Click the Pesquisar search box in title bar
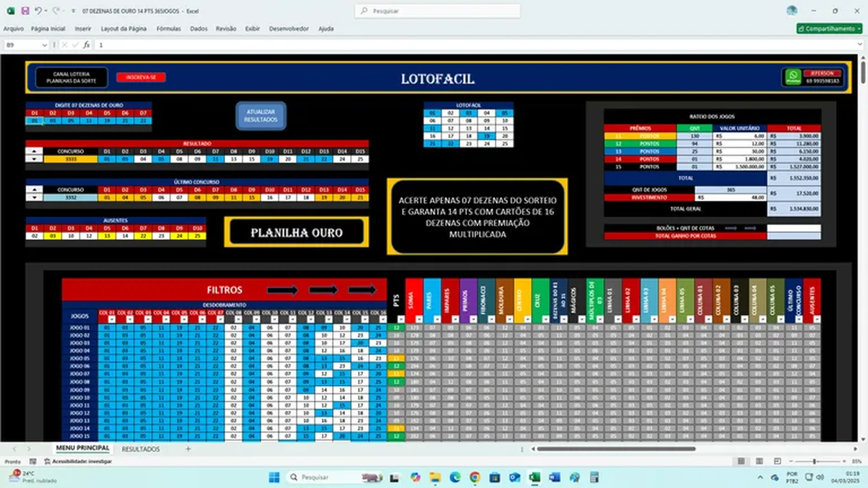This screenshot has width=868, height=488. [437, 11]
